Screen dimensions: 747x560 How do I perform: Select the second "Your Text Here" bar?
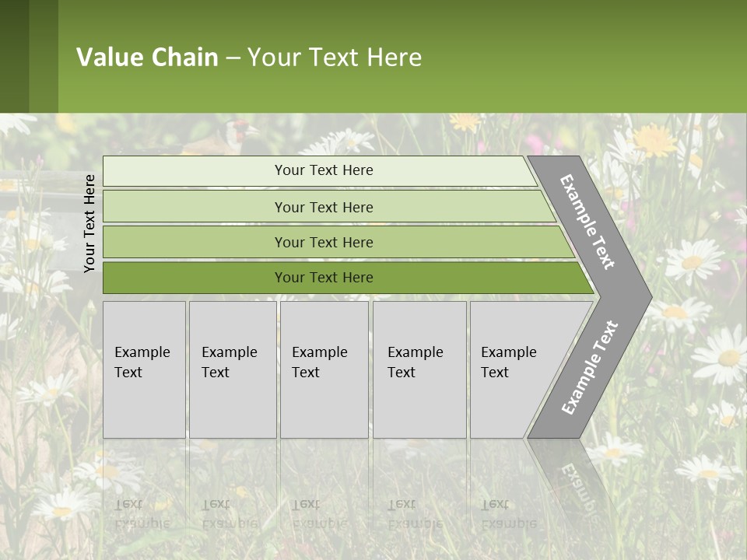click(323, 207)
